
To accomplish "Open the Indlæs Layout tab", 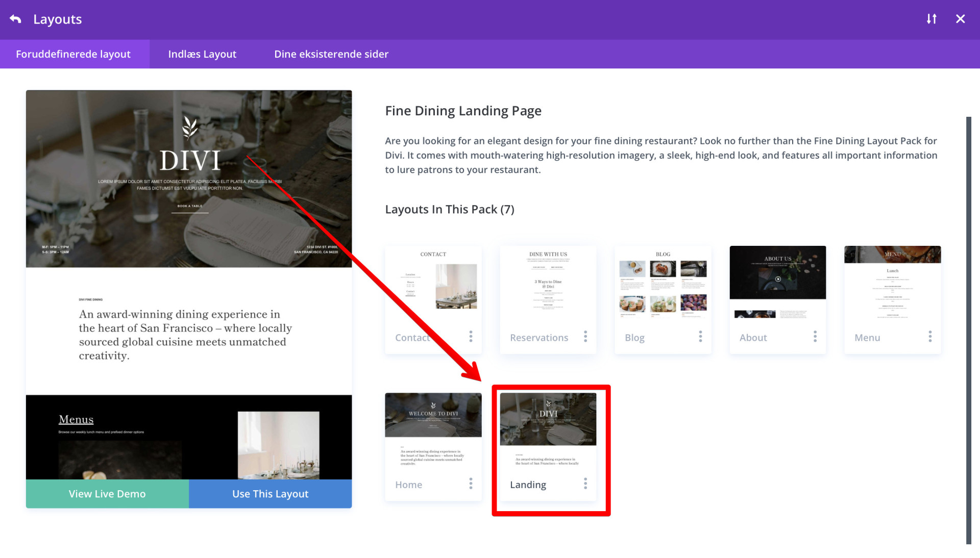I will (x=202, y=54).
